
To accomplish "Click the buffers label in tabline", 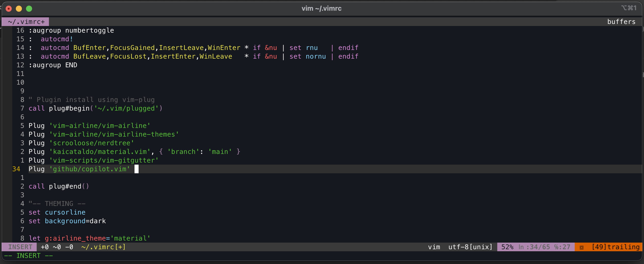I will click(621, 22).
